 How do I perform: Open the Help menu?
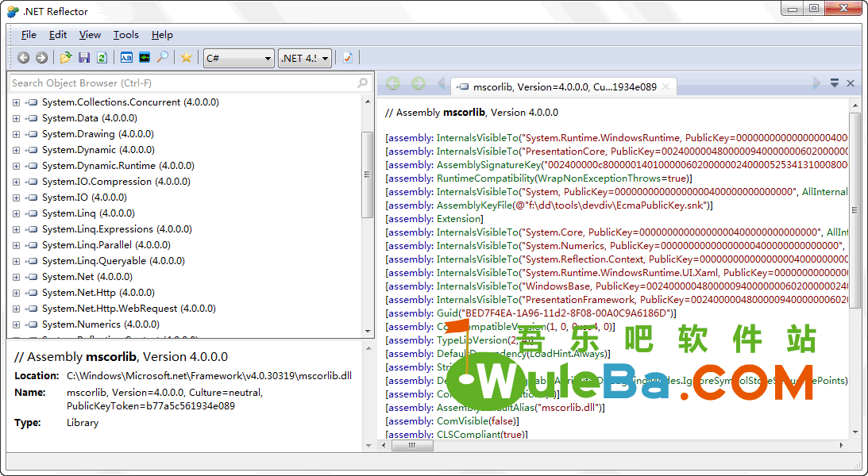point(162,35)
